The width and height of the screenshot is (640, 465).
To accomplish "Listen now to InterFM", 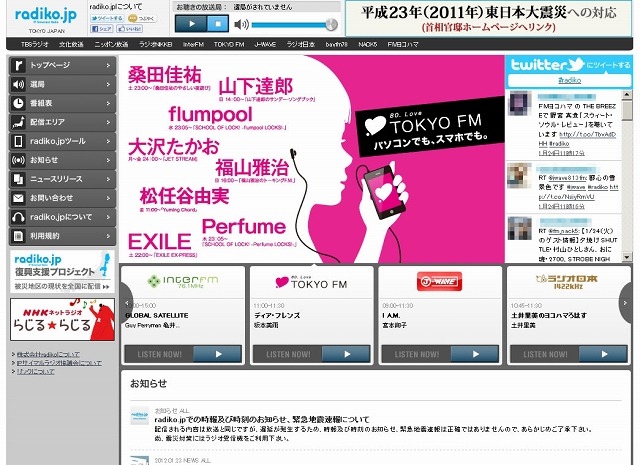I will tap(183, 354).
